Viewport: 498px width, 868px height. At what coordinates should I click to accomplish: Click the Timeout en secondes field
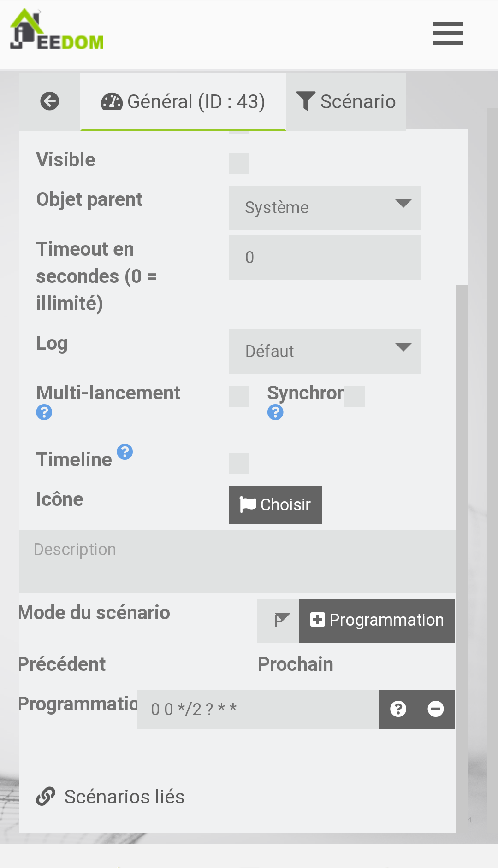pos(325,258)
